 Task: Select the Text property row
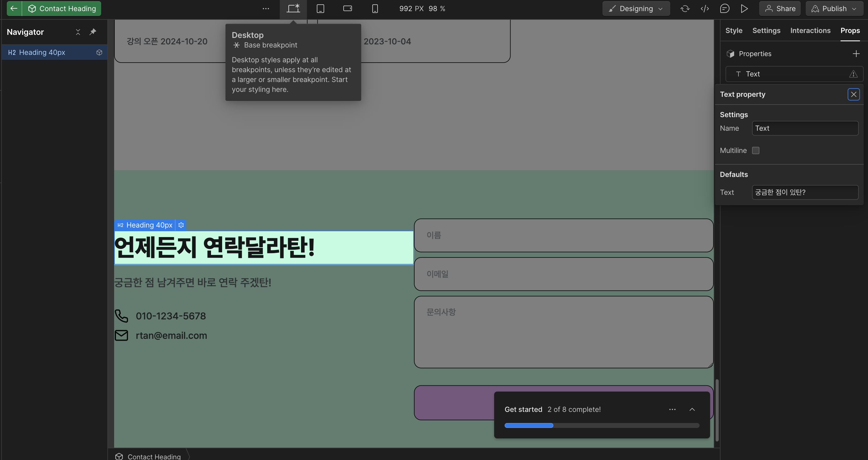tap(794, 74)
